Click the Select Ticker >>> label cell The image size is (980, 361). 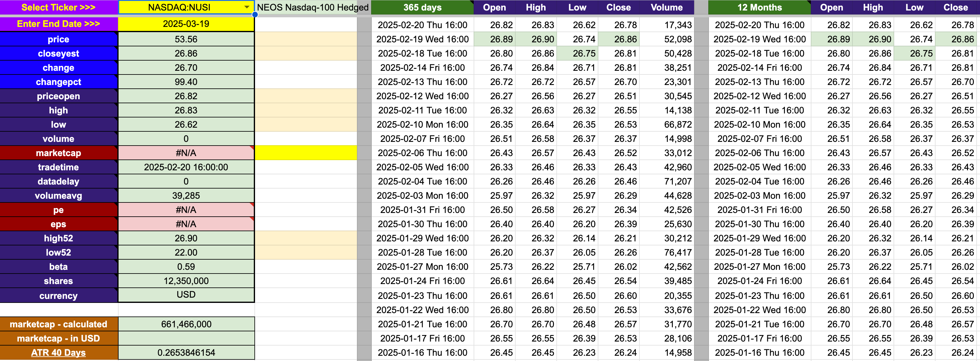tap(58, 7)
